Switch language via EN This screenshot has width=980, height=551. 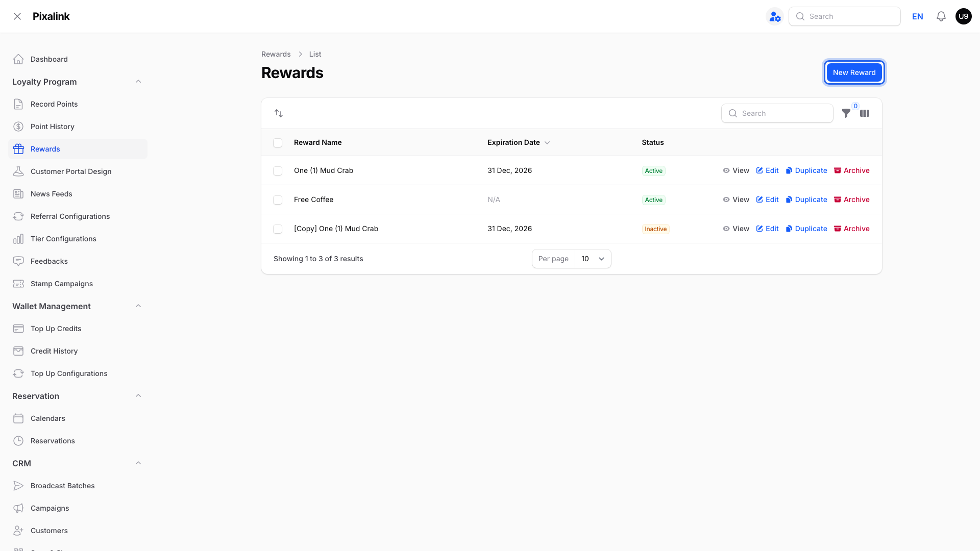click(918, 16)
